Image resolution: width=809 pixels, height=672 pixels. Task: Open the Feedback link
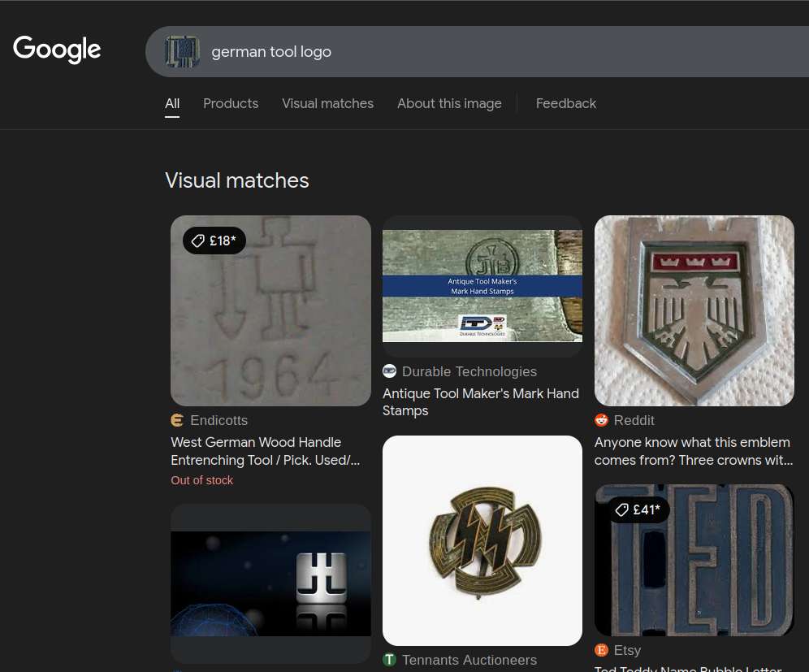[566, 104]
